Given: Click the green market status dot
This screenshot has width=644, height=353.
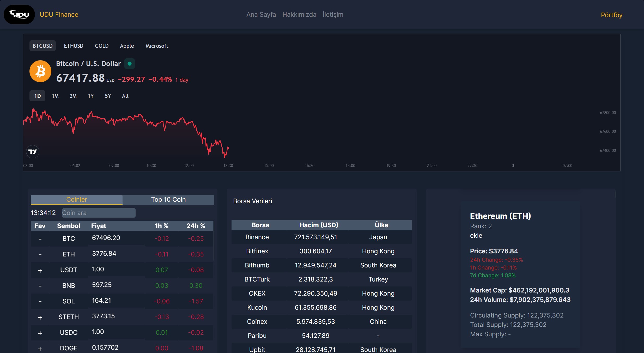Looking at the screenshot, I should coord(129,64).
